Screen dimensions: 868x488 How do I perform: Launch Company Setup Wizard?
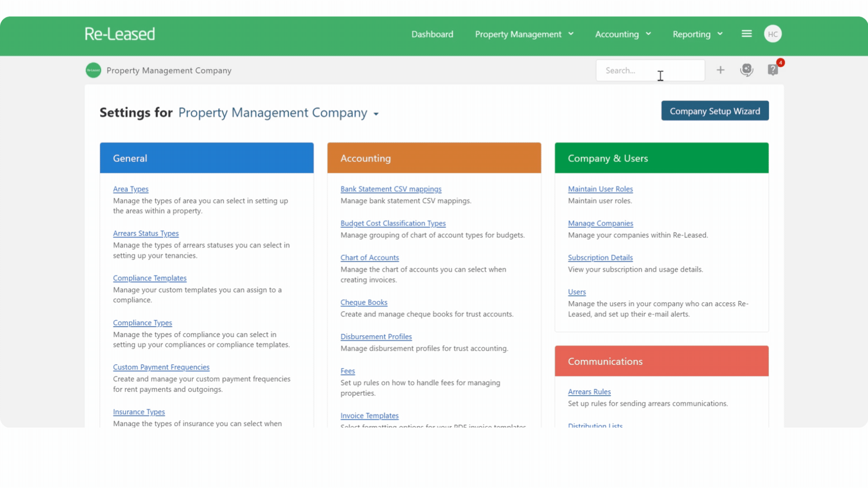(715, 111)
